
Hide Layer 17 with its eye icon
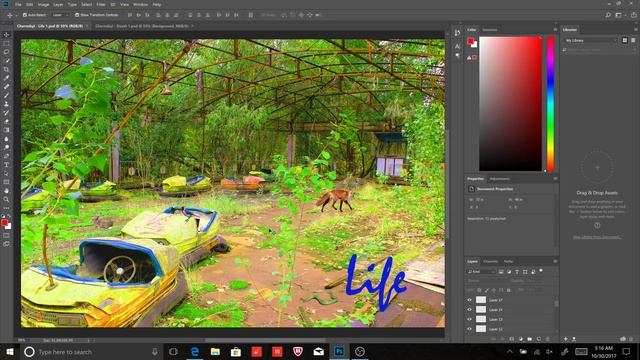coord(469,300)
